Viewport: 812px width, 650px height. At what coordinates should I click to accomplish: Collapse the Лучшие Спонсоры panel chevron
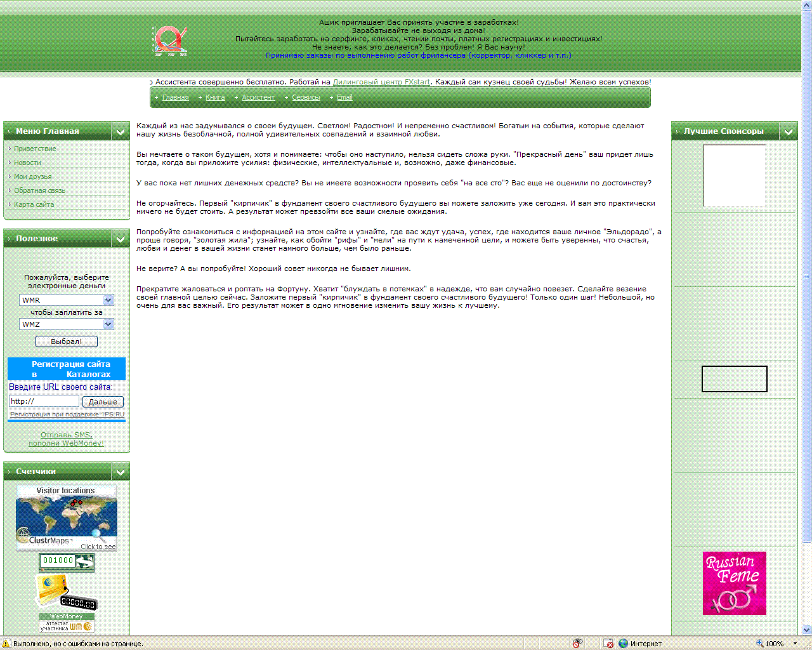(789, 131)
